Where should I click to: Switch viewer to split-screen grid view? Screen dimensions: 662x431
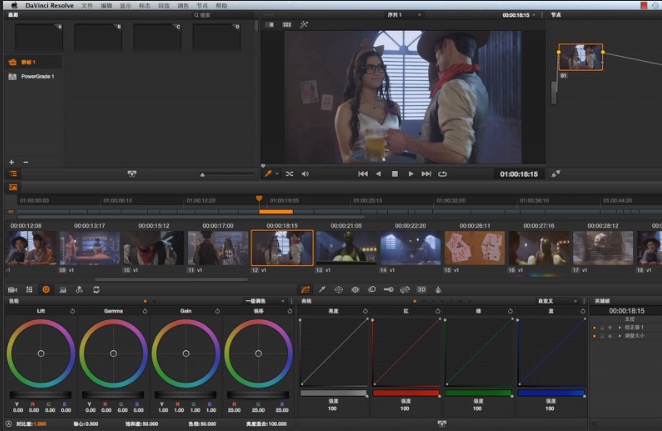point(287,24)
